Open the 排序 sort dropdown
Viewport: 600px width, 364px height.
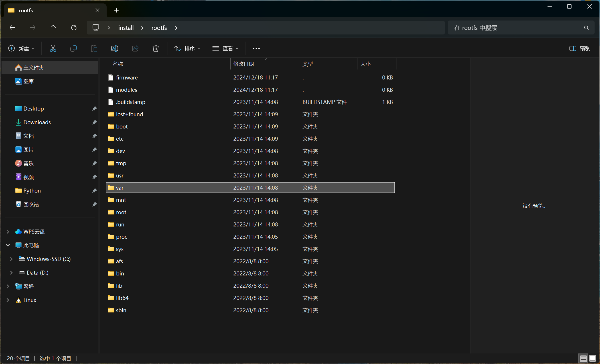point(187,48)
